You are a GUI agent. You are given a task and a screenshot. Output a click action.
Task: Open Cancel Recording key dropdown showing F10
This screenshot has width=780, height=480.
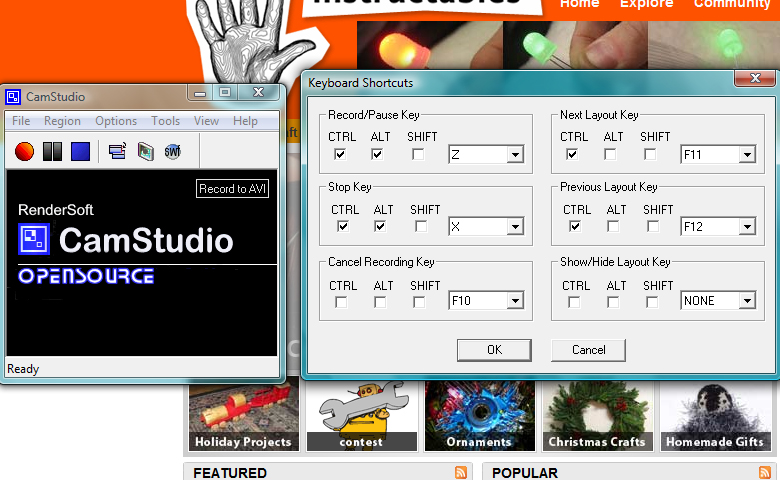(x=486, y=300)
